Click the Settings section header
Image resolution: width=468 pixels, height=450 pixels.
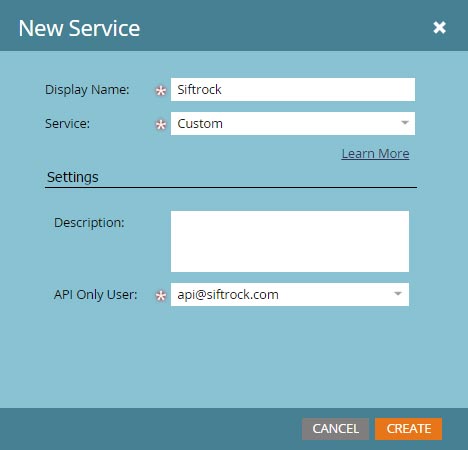73,177
